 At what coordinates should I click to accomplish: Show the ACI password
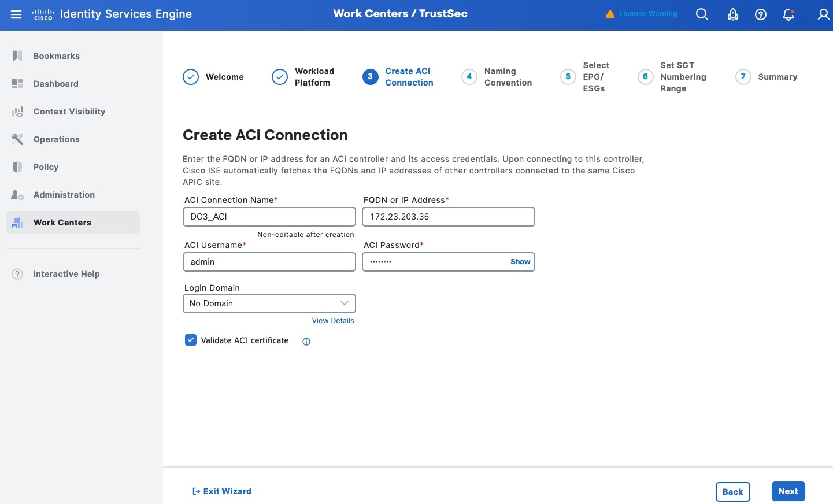coord(520,262)
